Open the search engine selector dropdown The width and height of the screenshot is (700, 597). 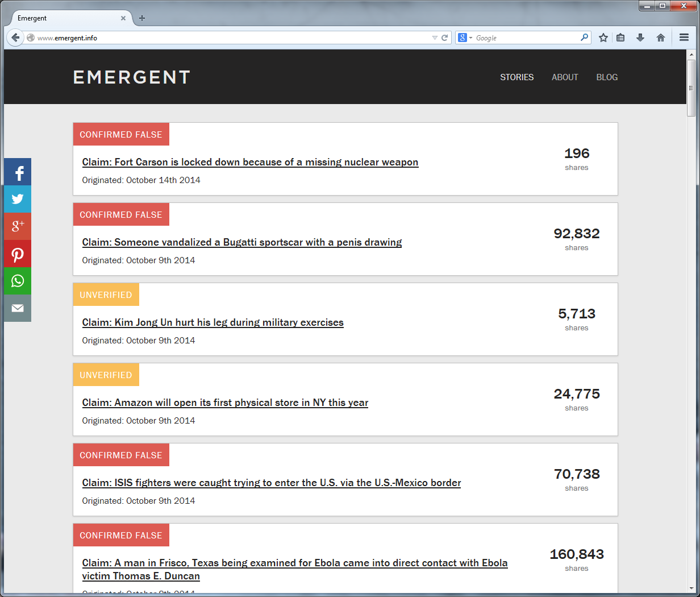[x=465, y=38]
